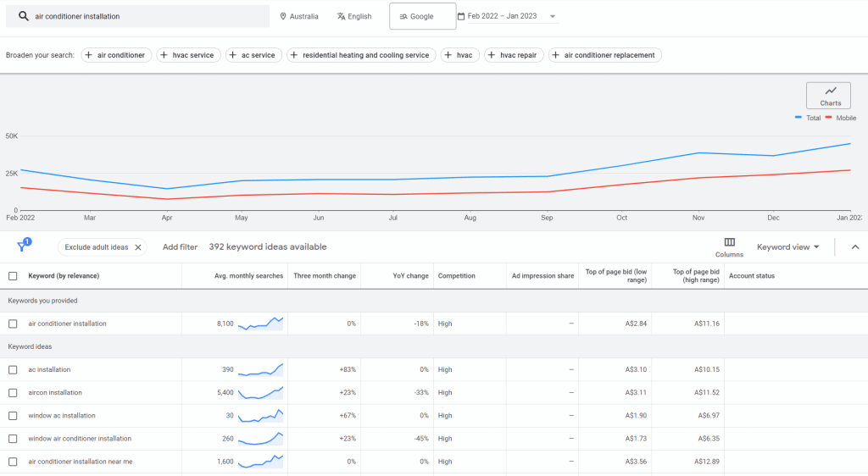
Task: Sort by Keyword (by relevance) column
Action: pyautogui.click(x=64, y=276)
